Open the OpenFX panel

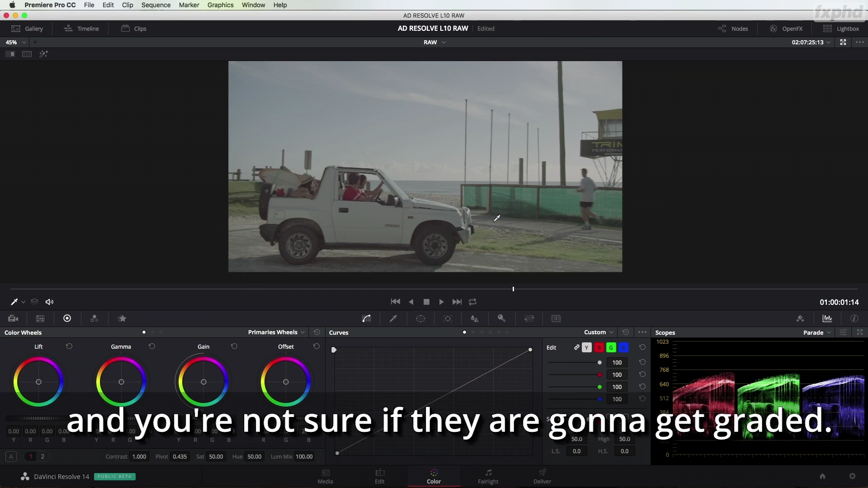786,28
